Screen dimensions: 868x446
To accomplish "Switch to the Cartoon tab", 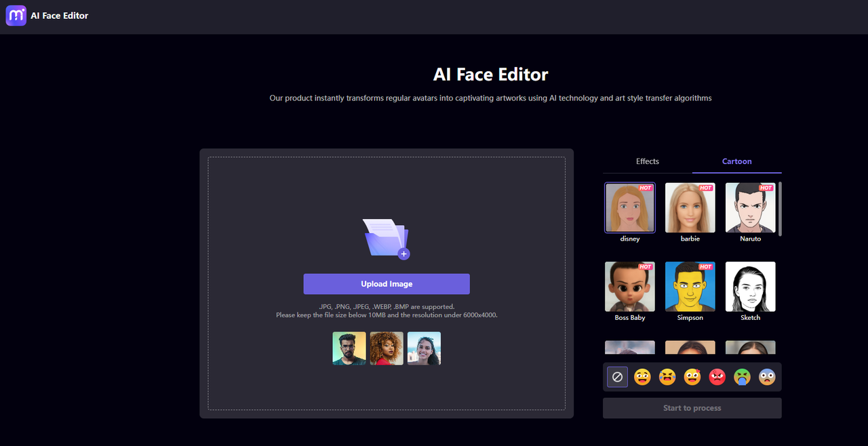I will point(737,161).
